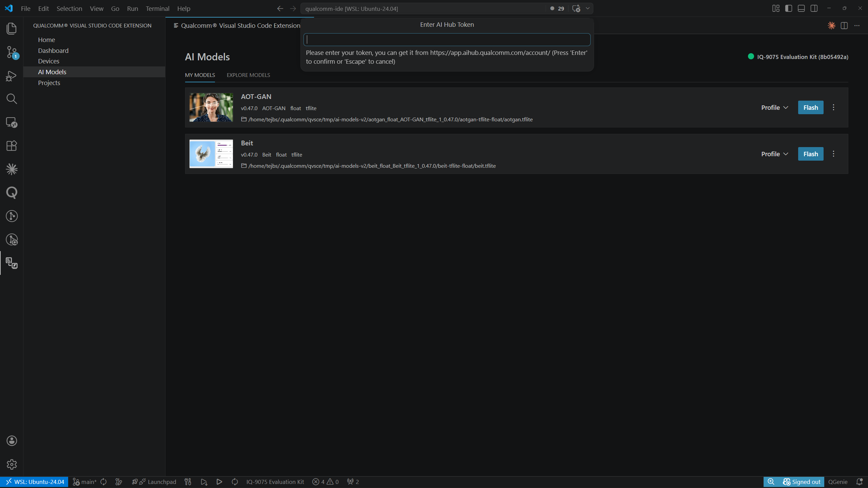Open Qualcomm extension icon in activity bar
Image resolution: width=868 pixels, height=488 pixels.
point(12,263)
